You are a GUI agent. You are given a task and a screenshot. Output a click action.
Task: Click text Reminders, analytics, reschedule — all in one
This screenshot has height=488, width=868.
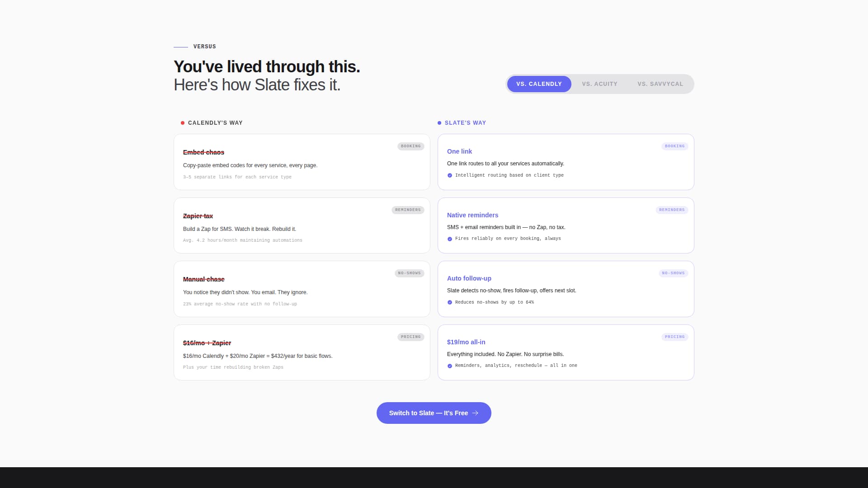pos(516,366)
